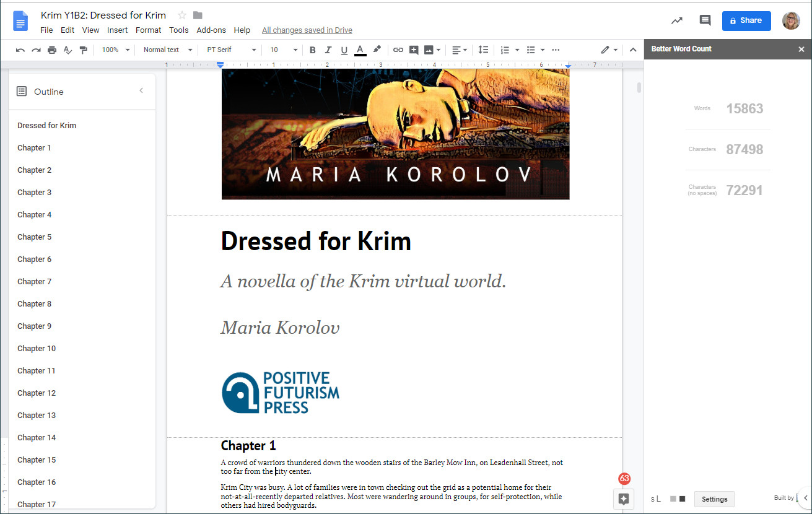
Task: Select dark gray theme swatch
Action: click(683, 499)
